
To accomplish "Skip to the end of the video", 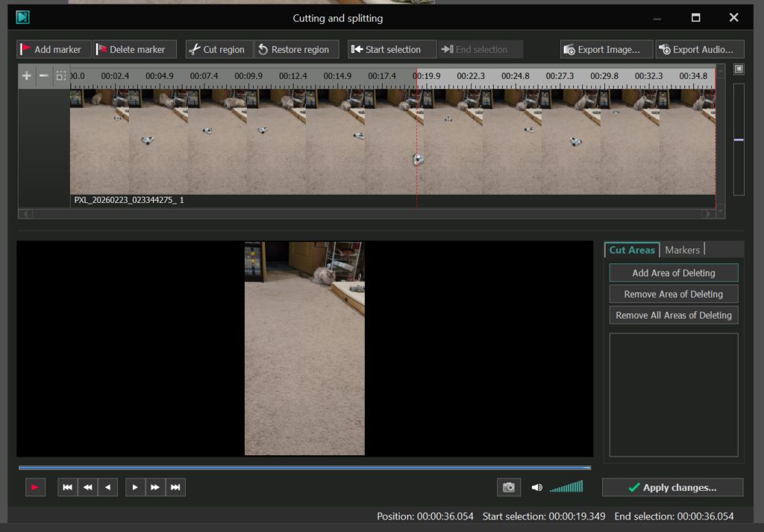I will coord(175,487).
